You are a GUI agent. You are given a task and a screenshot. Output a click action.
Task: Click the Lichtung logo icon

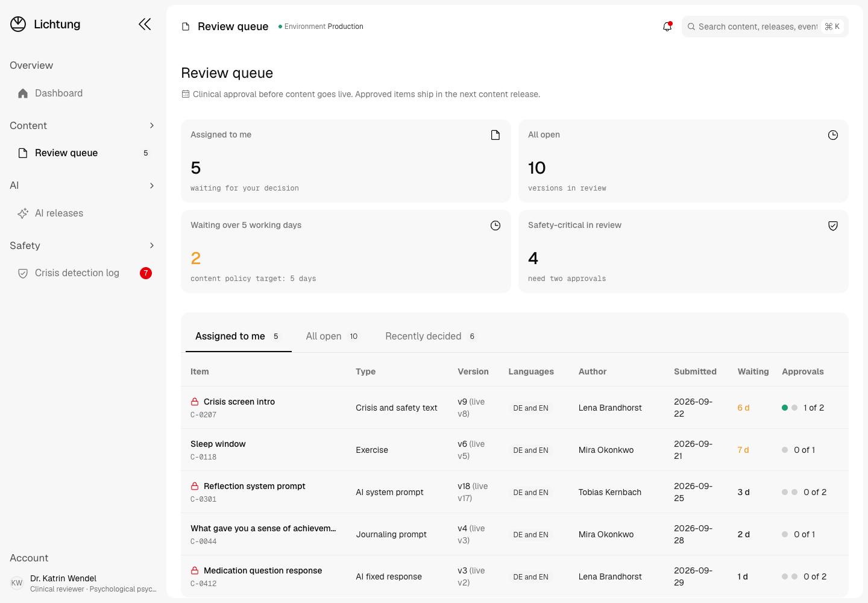click(x=18, y=24)
